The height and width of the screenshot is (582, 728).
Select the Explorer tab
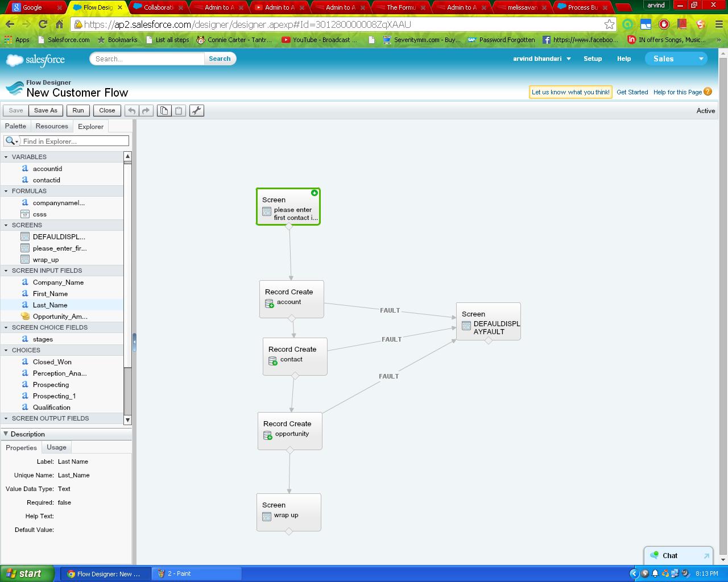pos(90,126)
